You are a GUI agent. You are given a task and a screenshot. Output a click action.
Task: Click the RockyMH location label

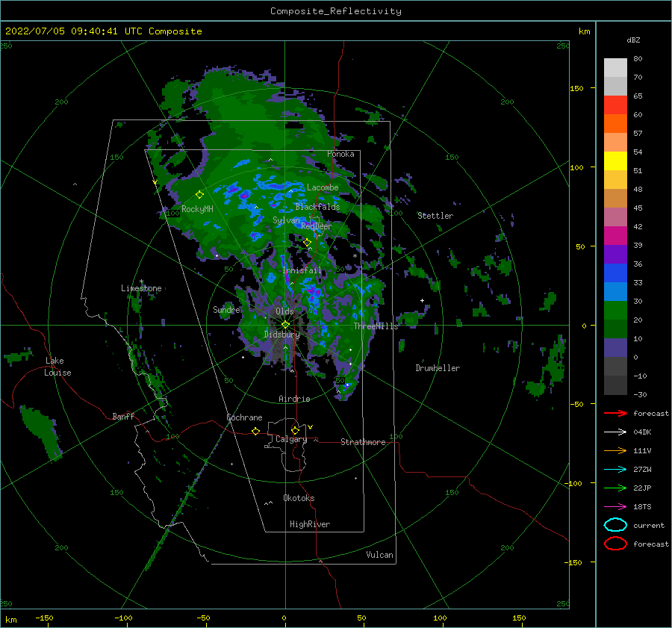tap(197, 209)
